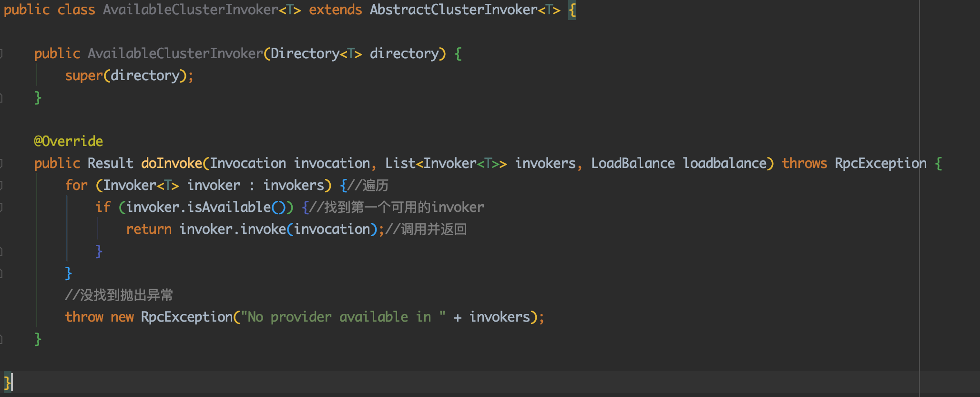Click the closing brace of the doInvoke method
The width and height of the screenshot is (980, 397).
coord(38,339)
